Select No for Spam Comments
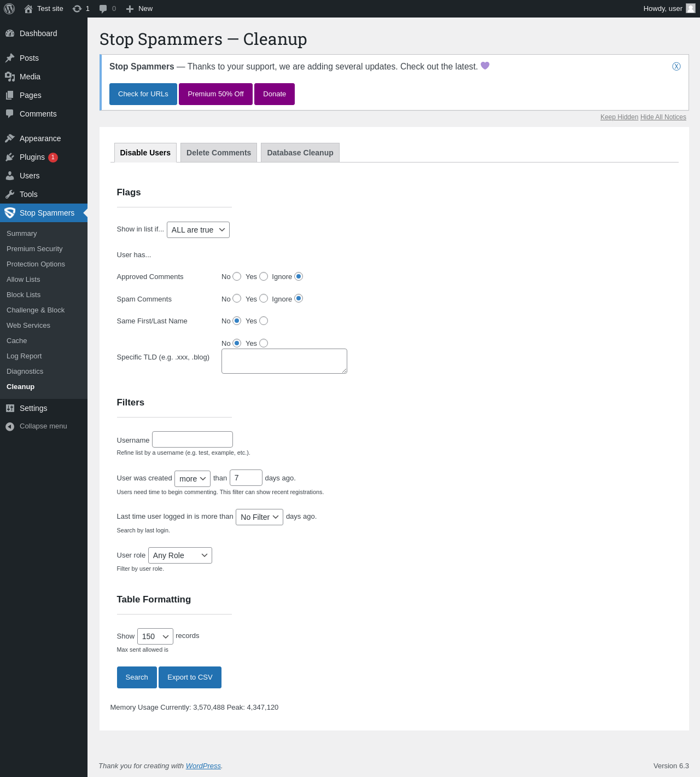The height and width of the screenshot is (777, 700). click(237, 298)
